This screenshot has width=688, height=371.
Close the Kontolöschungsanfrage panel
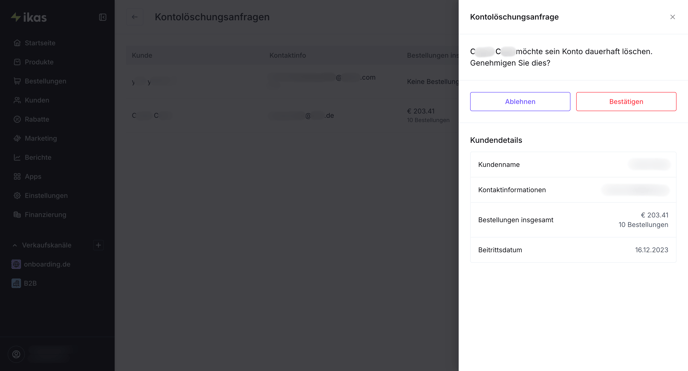(x=673, y=17)
